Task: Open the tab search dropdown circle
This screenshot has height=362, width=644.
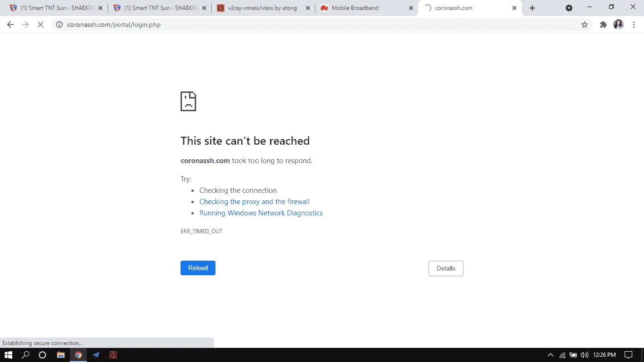Action: [x=569, y=8]
